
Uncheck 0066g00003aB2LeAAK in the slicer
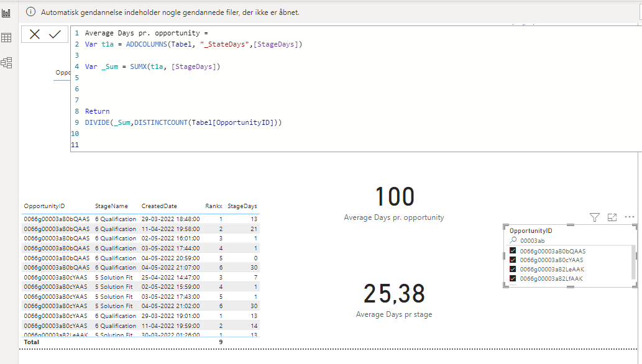coord(513,269)
